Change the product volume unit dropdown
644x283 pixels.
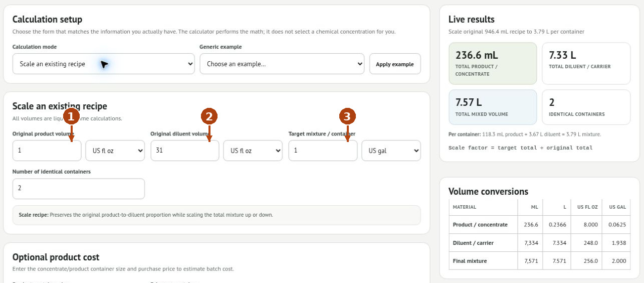[115, 151]
